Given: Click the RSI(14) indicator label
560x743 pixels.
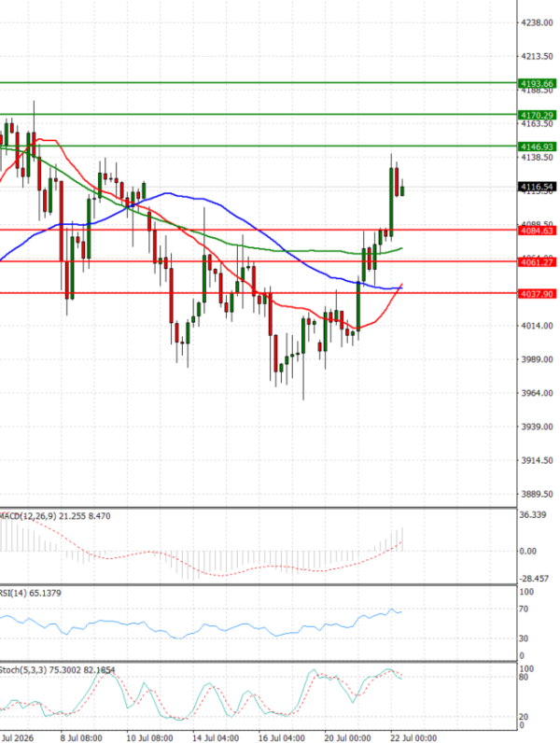Looking at the screenshot, I should tap(13, 593).
